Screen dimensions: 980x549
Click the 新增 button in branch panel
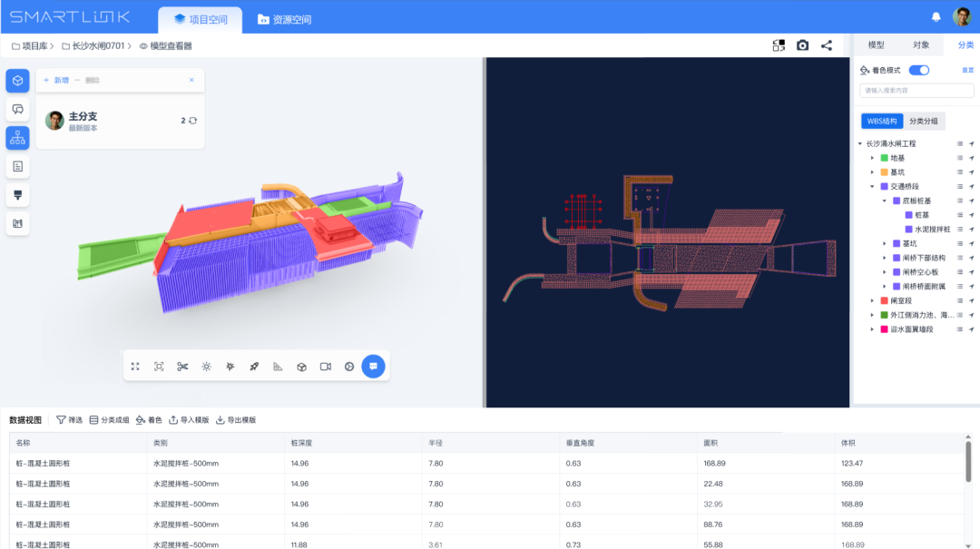click(x=55, y=80)
